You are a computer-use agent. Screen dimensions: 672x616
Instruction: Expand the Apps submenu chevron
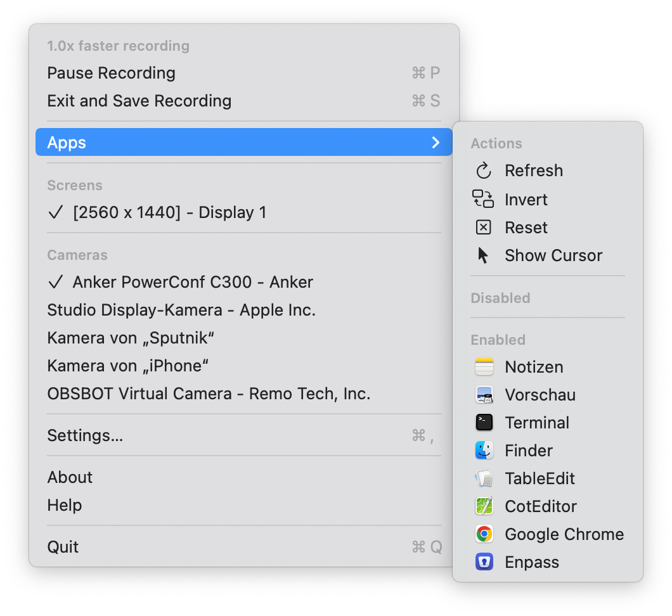click(436, 142)
